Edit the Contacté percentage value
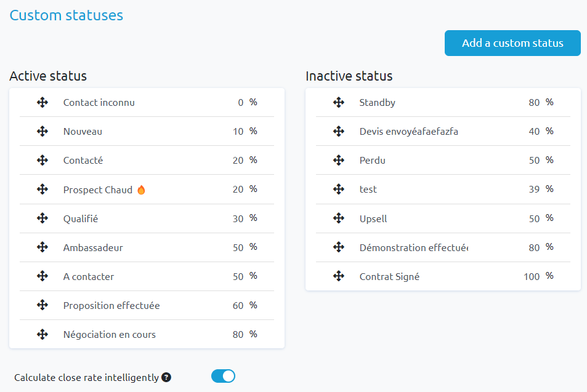 coord(238,161)
